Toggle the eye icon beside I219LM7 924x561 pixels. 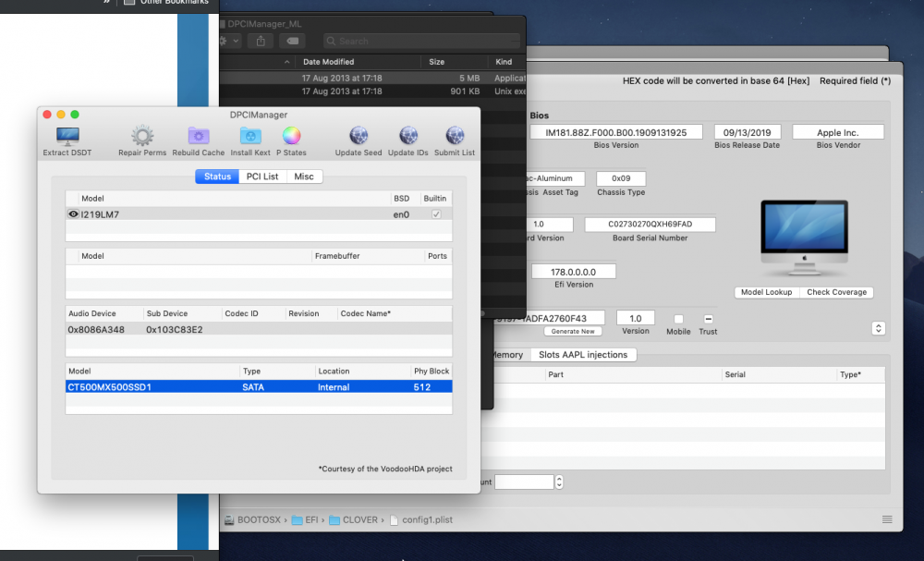coord(73,213)
